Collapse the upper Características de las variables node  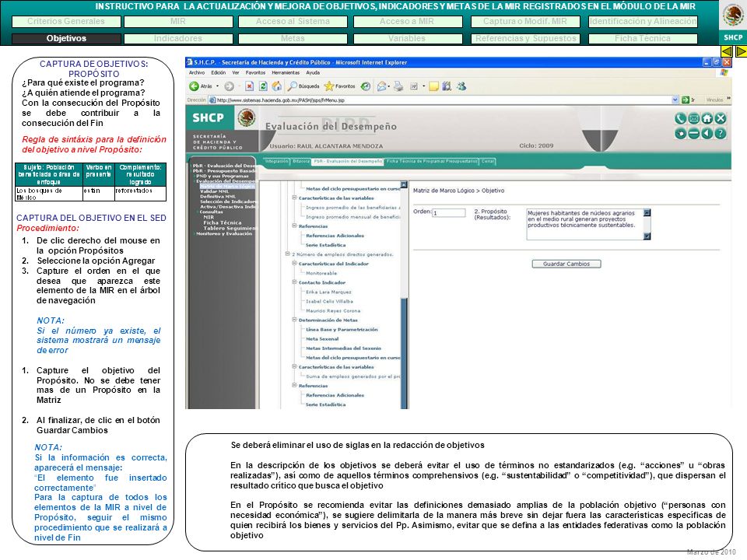click(294, 198)
